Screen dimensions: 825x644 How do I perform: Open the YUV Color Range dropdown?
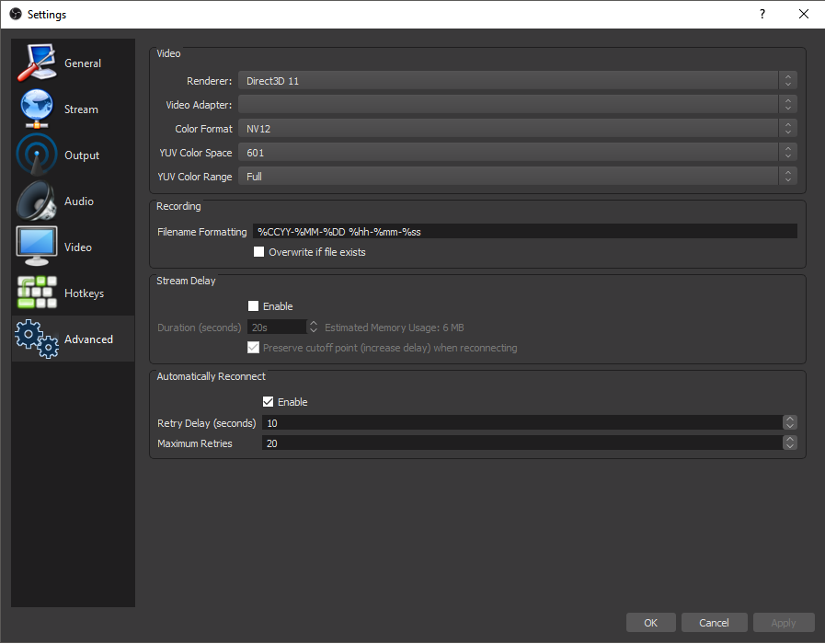[x=518, y=177]
